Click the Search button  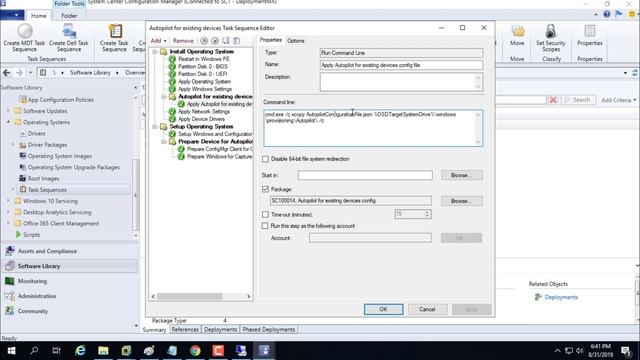click(578, 100)
